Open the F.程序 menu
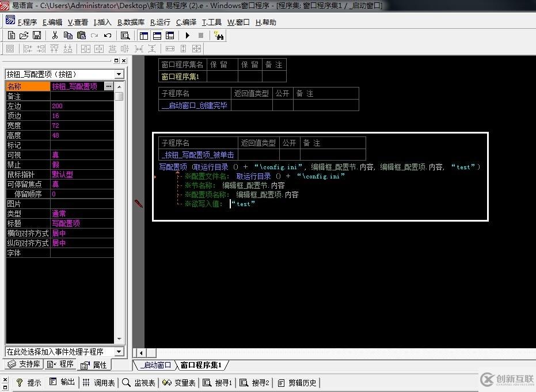The image size is (536, 392). (28, 22)
